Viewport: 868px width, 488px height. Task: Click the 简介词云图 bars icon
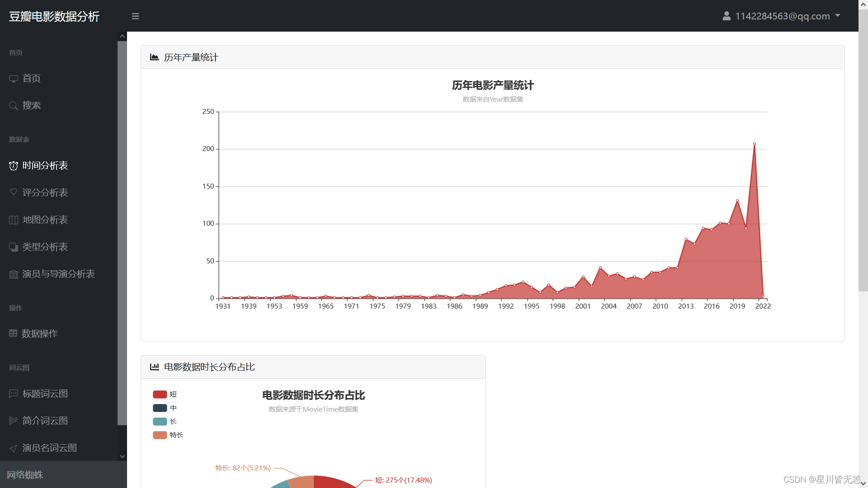(x=14, y=421)
